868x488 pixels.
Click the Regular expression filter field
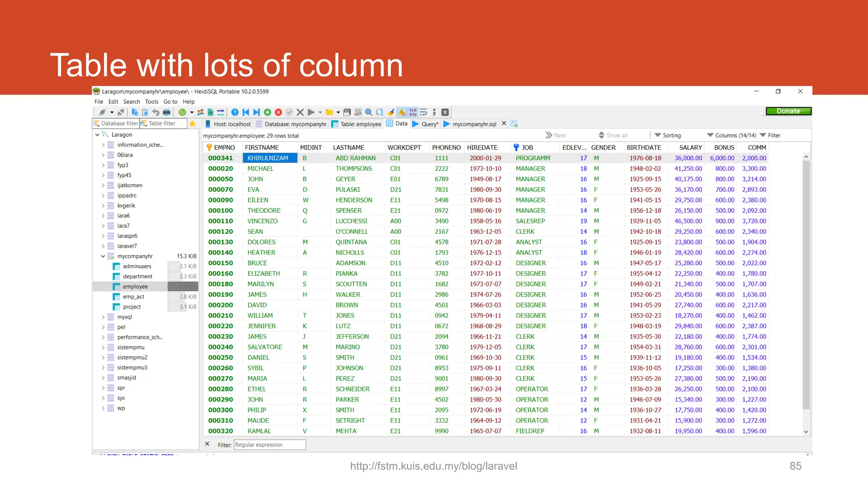pos(270,445)
